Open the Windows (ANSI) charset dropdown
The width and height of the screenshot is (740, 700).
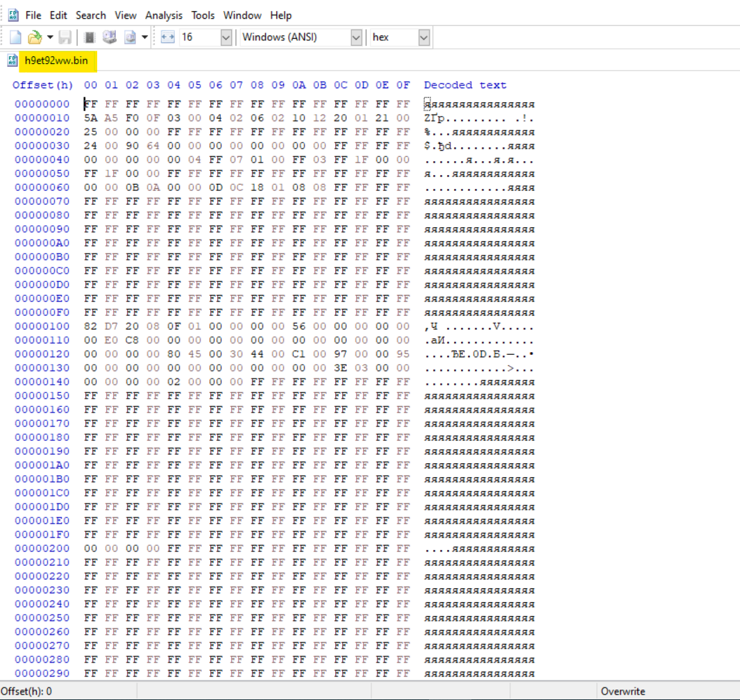pos(356,37)
